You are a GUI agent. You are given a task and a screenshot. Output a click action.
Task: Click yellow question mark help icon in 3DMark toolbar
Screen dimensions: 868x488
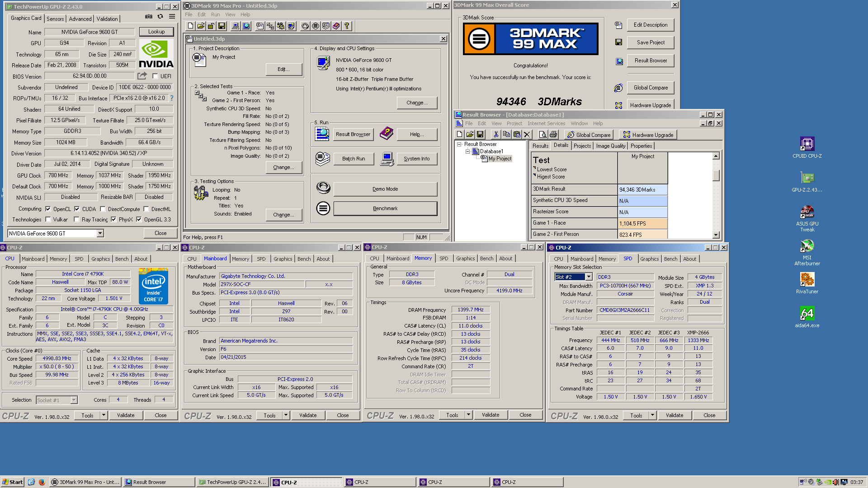[347, 26]
